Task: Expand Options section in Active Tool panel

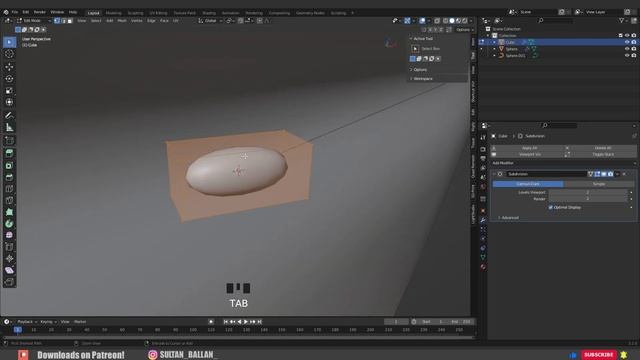Action: point(419,69)
